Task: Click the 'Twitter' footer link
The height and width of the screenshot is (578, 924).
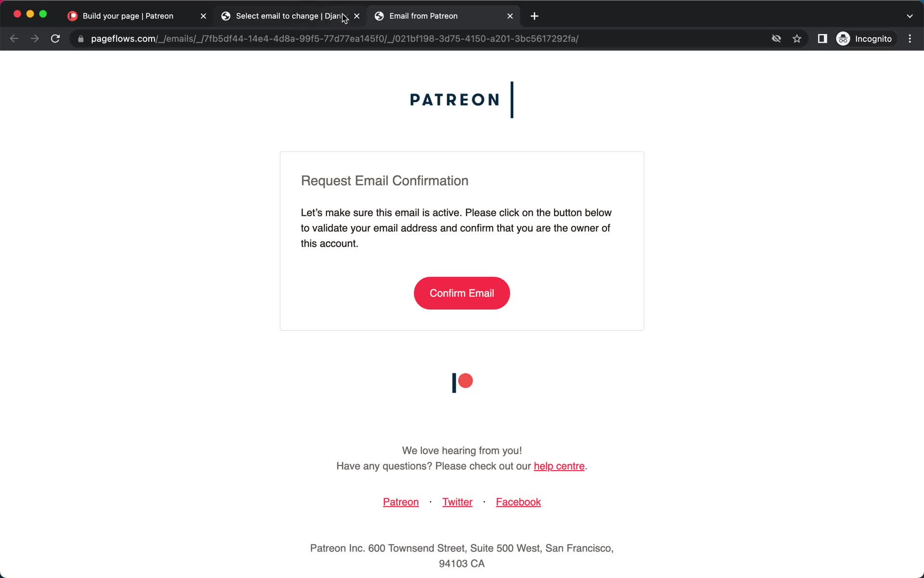Action: click(457, 501)
